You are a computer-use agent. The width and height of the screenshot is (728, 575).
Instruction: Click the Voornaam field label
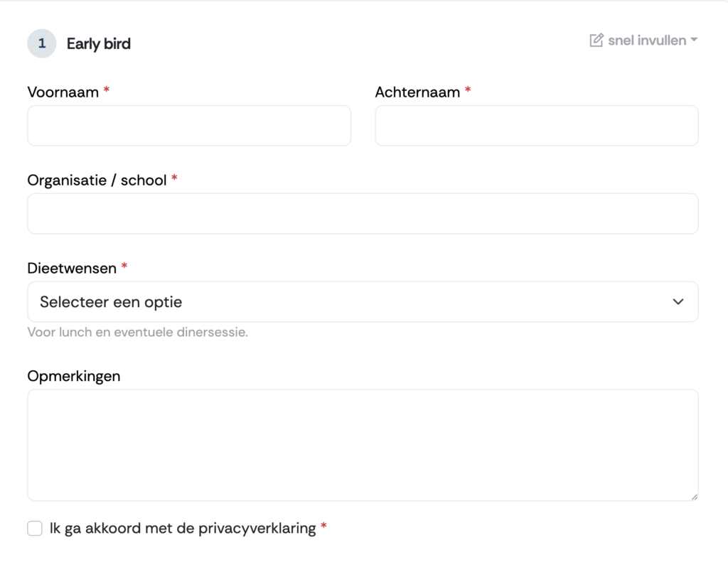[x=63, y=92]
